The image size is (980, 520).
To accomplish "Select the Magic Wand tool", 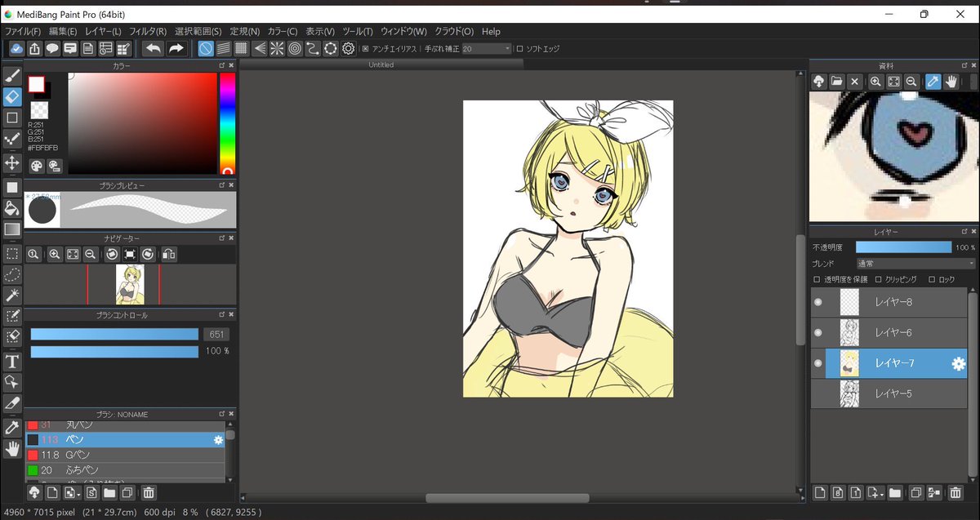I will pos(12,295).
